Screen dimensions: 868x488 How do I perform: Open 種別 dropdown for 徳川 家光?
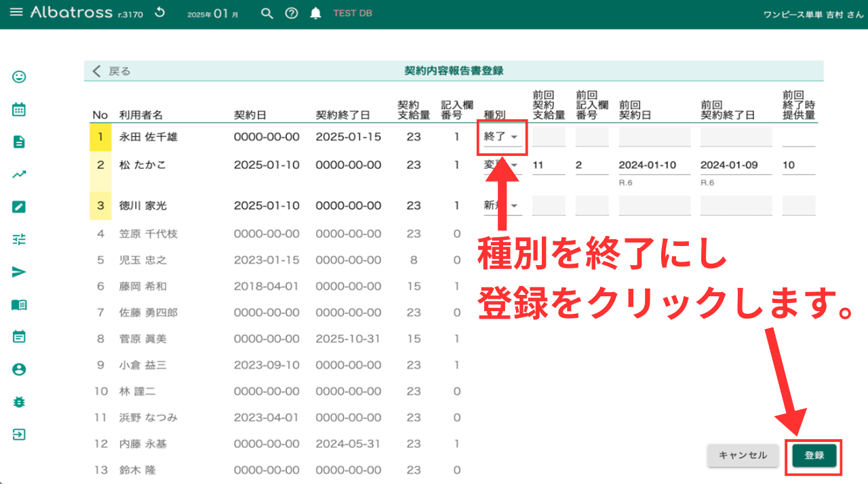(x=502, y=205)
